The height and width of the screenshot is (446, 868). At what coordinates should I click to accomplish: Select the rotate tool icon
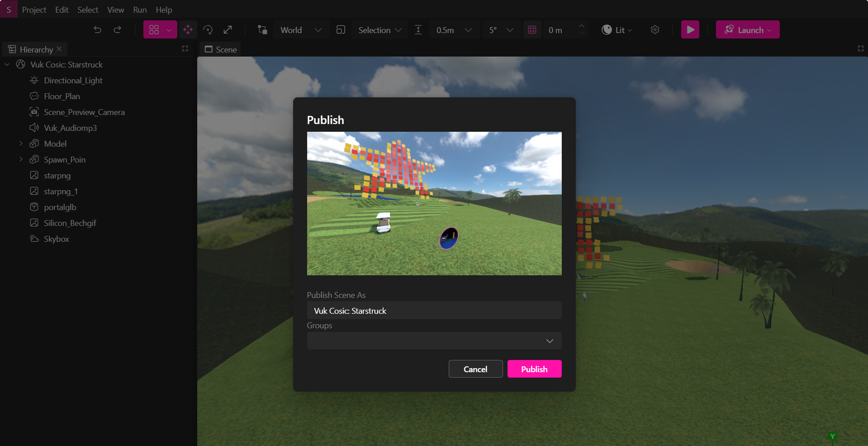[x=208, y=30]
